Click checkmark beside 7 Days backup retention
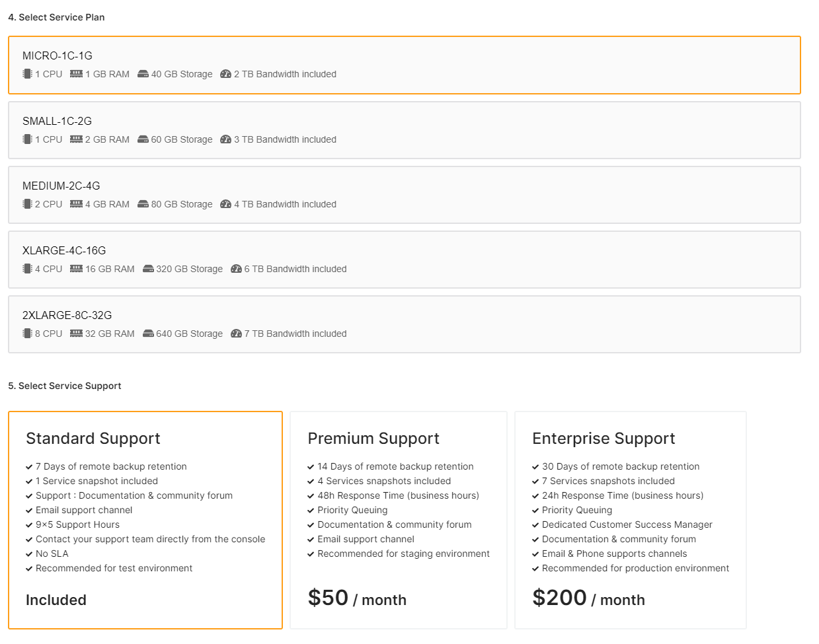The height and width of the screenshot is (644, 819). pyautogui.click(x=29, y=467)
